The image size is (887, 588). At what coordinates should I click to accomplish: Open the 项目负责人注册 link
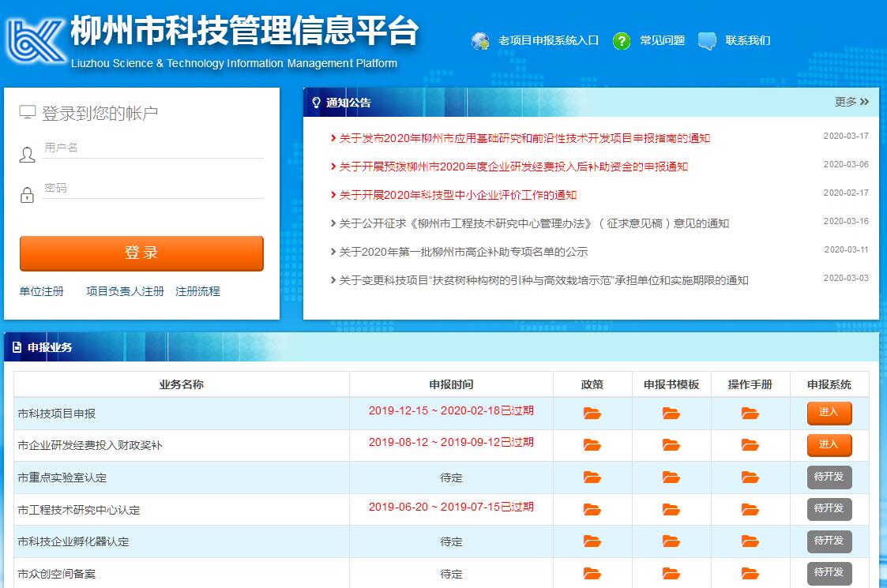(125, 291)
